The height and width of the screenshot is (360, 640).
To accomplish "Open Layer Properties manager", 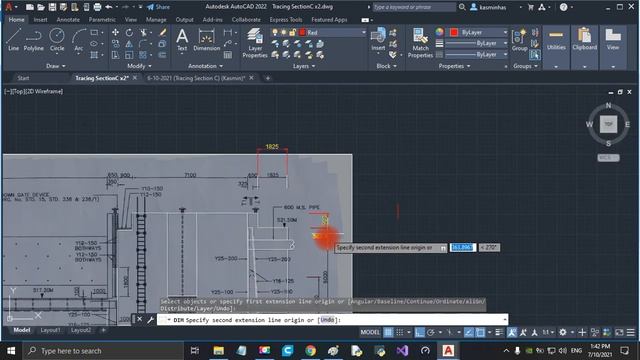I will pyautogui.click(x=255, y=43).
